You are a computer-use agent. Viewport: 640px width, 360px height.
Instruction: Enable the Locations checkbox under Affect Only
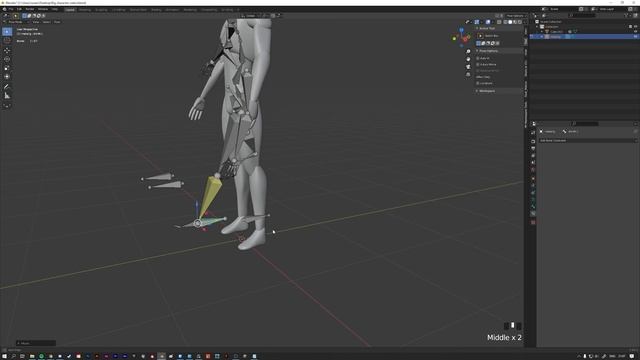478,83
